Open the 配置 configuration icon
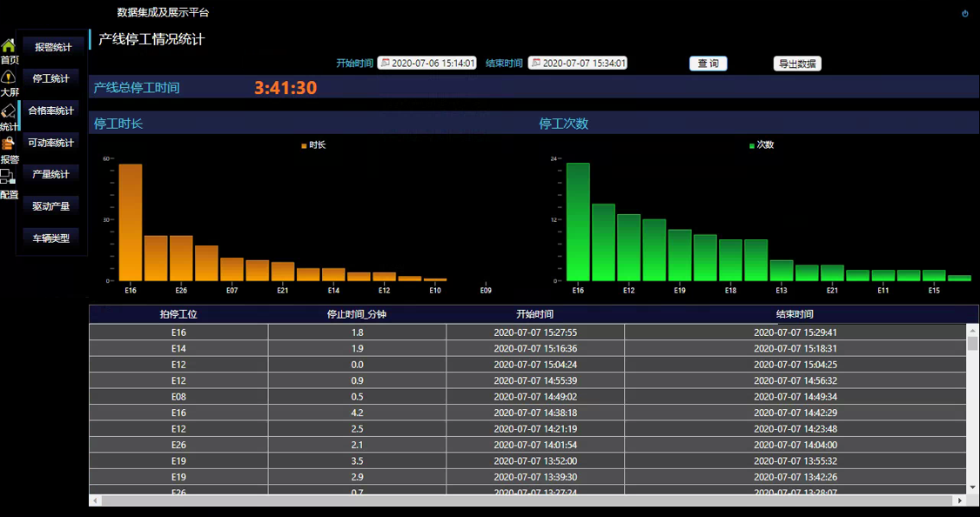Screen dimensions: 980x517 (x=9, y=178)
